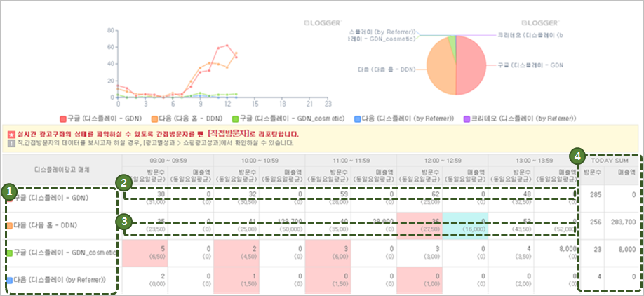The height and width of the screenshot is (296, 644).
Task: Click the red line peak at hour 12 on the chart
Action: [x=227, y=45]
